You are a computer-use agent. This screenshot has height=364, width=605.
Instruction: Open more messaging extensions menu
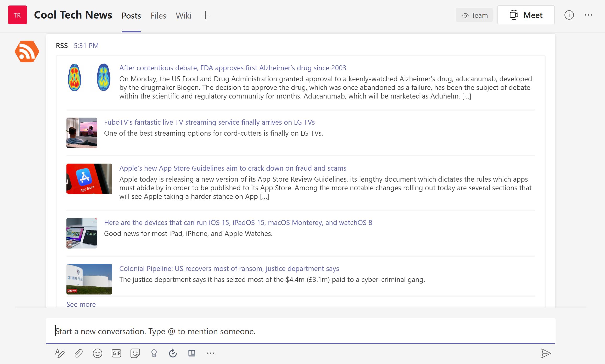pos(211,353)
